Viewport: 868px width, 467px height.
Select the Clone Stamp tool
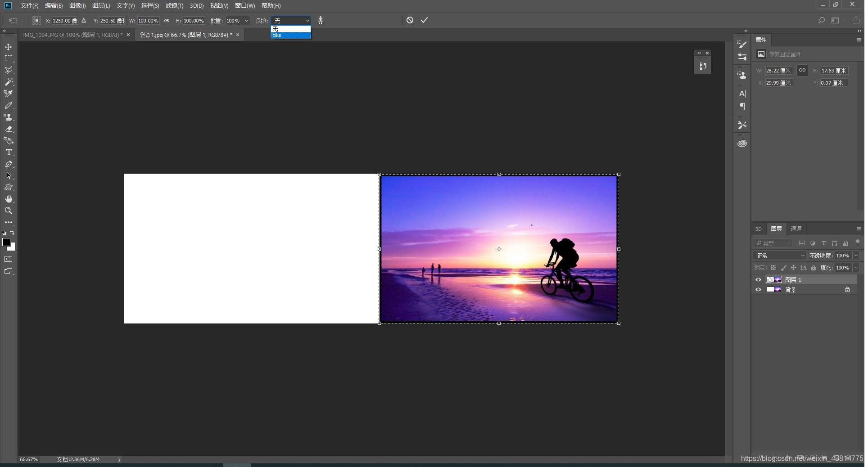point(9,117)
